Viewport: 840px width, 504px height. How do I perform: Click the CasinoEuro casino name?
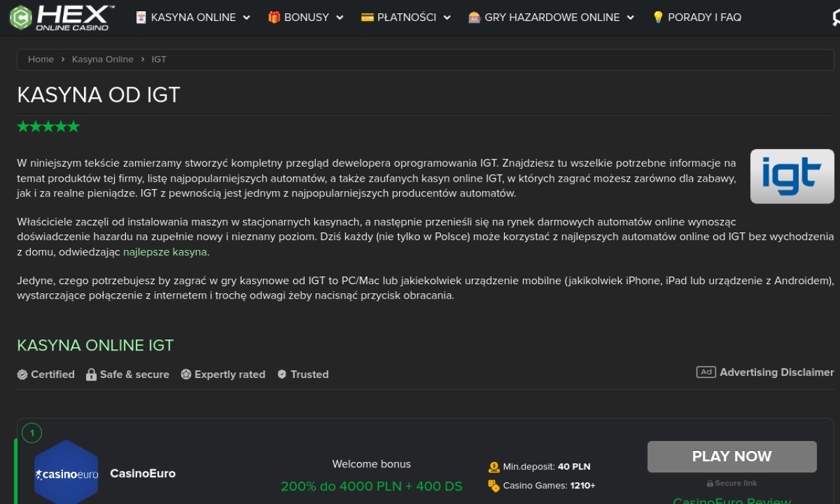tap(143, 473)
